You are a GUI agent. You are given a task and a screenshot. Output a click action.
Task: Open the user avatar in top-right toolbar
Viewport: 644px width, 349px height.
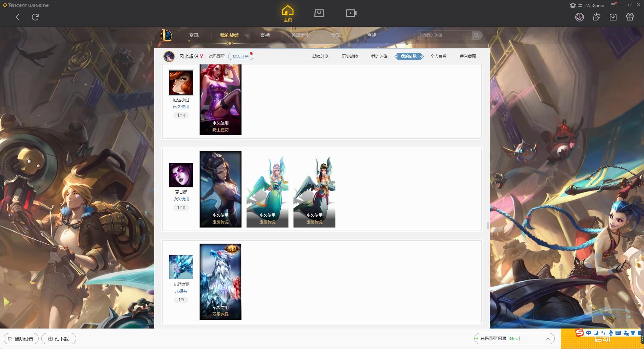(580, 17)
